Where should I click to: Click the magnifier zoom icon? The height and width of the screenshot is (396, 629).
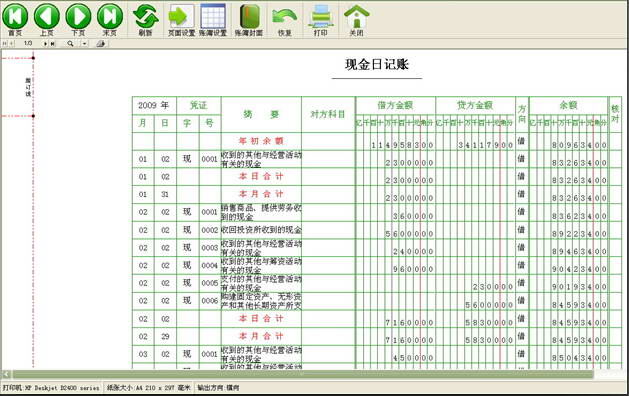click(x=71, y=43)
